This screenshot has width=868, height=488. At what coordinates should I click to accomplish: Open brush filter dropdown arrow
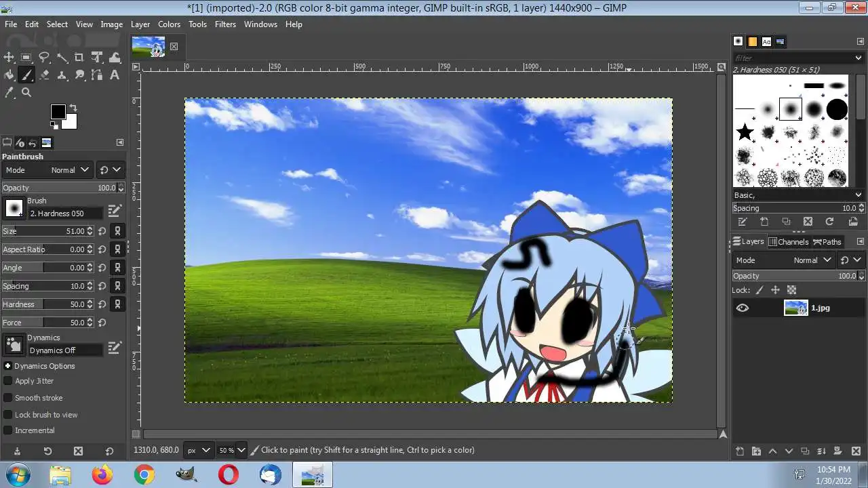click(859, 58)
